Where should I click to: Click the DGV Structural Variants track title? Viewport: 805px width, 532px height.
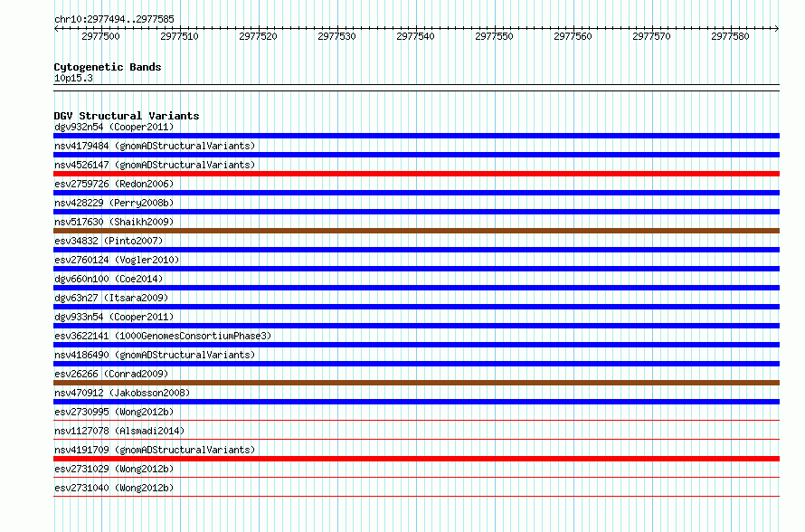127,116
